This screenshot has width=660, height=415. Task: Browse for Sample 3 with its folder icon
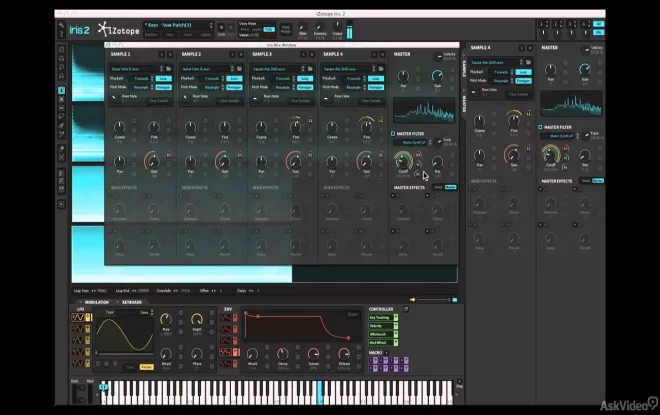[310, 69]
